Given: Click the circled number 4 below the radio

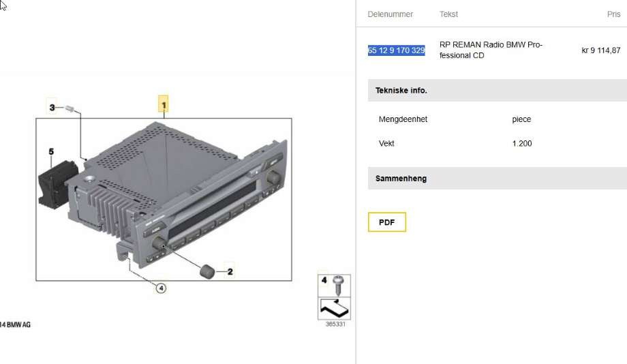Looking at the screenshot, I should click(x=161, y=288).
